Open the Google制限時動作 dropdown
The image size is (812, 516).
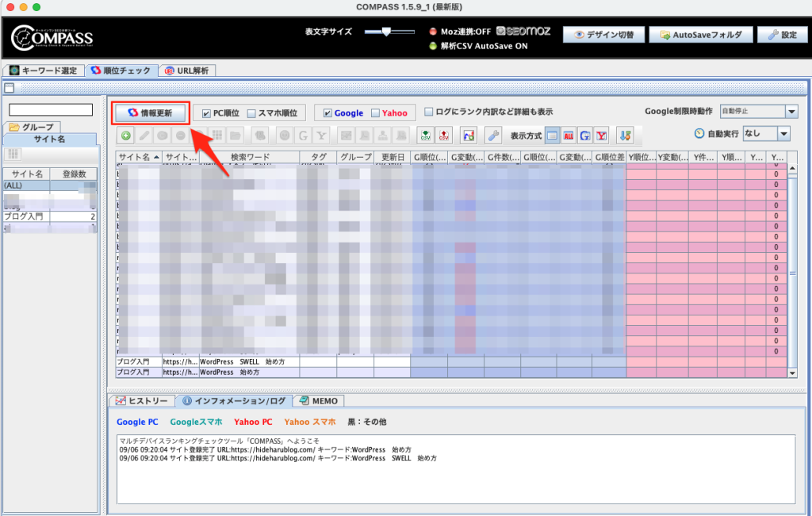click(791, 112)
